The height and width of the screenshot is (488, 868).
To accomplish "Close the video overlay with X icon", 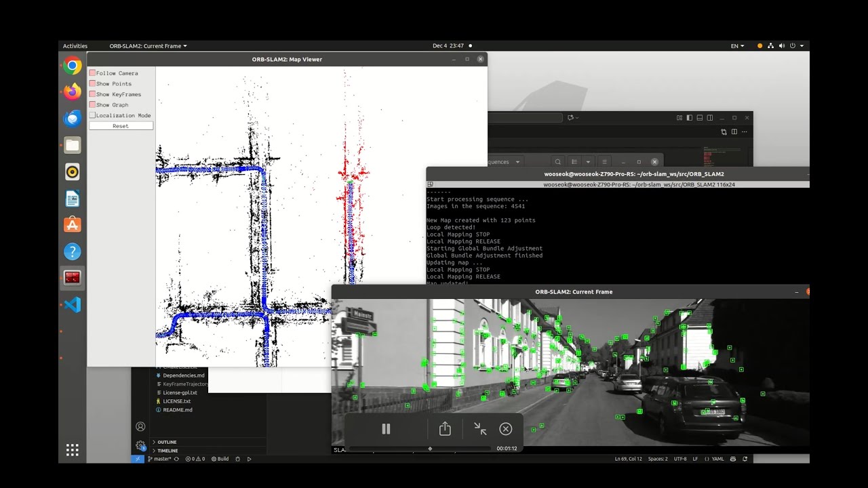I will tap(505, 429).
